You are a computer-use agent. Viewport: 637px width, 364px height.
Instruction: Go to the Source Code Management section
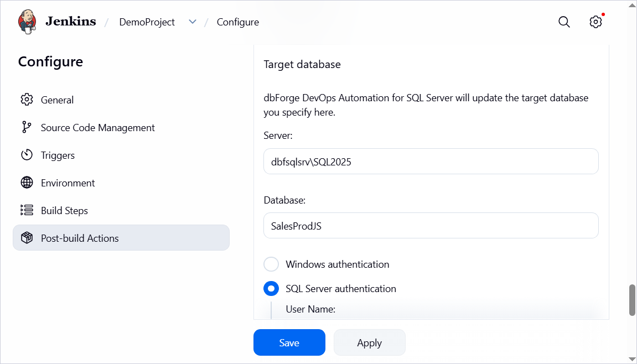tap(121, 127)
